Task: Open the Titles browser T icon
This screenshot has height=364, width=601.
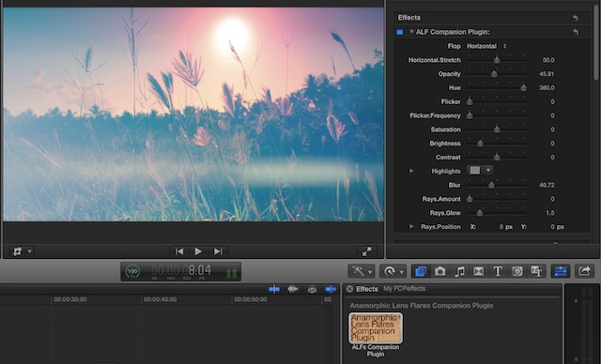Action: tap(498, 271)
